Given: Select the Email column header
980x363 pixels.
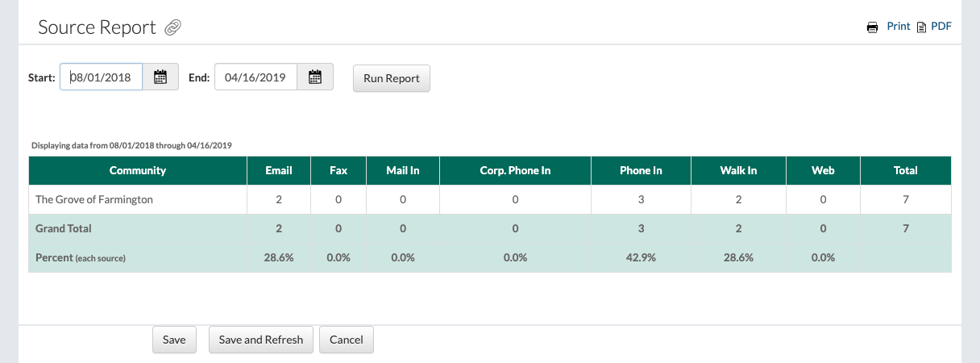Looking at the screenshot, I should [x=279, y=170].
